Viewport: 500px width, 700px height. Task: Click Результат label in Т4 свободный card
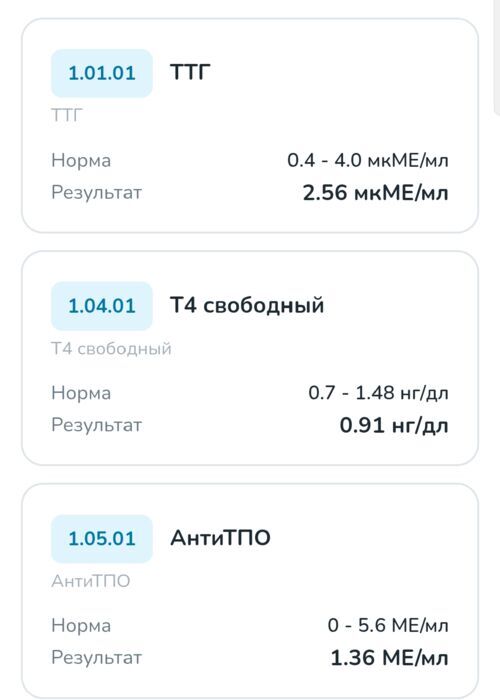point(96,425)
